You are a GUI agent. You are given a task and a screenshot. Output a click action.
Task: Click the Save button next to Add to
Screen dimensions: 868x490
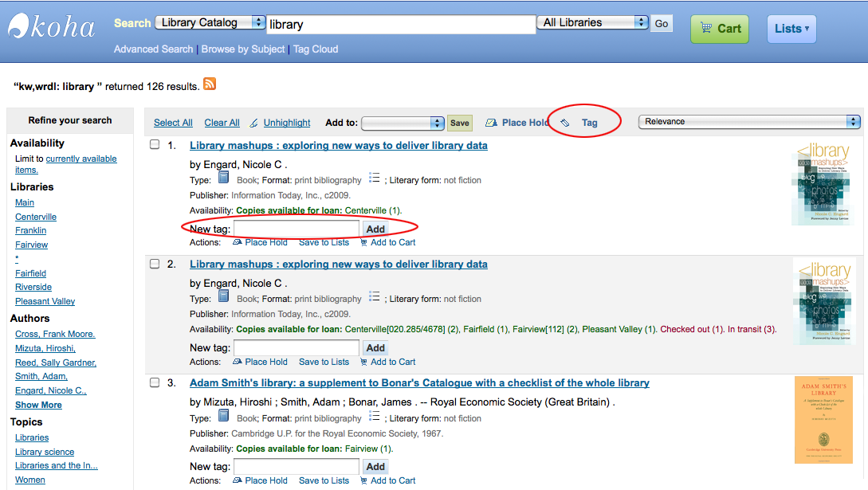click(x=459, y=123)
